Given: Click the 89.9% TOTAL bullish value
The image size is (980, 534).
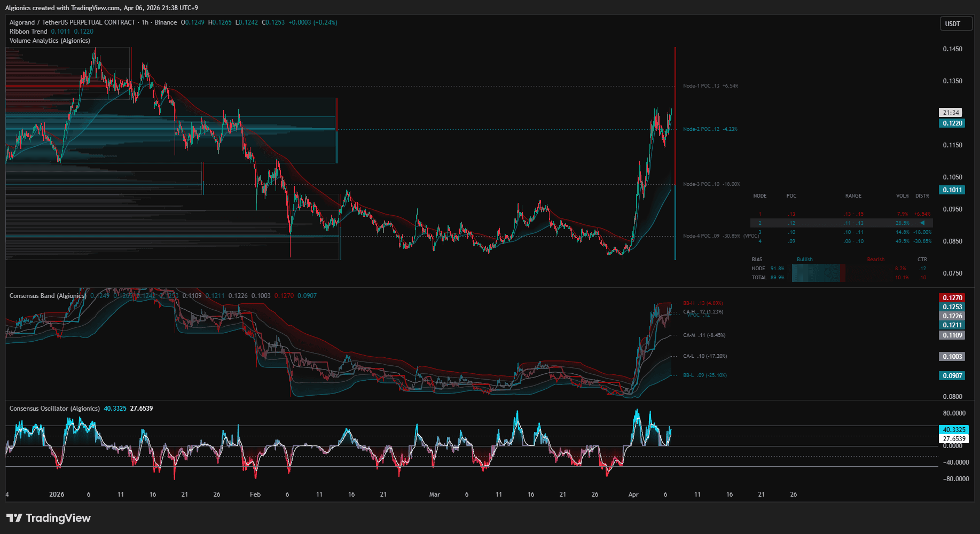Looking at the screenshot, I should pyautogui.click(x=778, y=278).
